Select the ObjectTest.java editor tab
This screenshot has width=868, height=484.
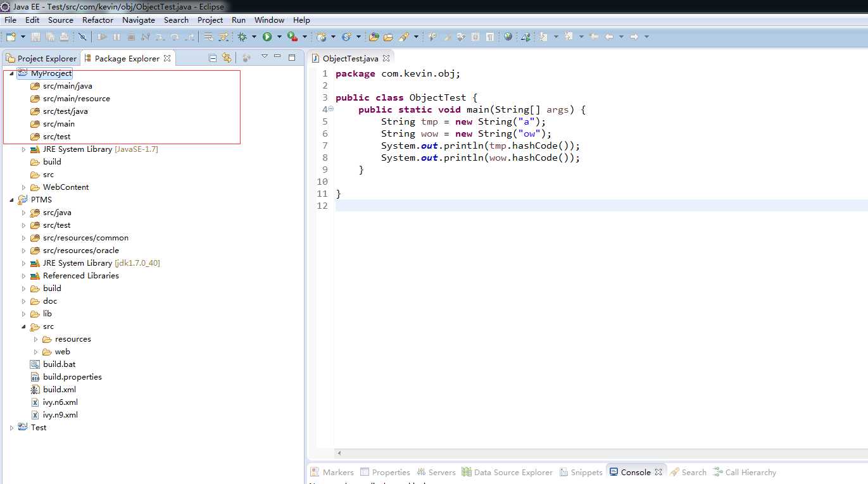pos(349,58)
